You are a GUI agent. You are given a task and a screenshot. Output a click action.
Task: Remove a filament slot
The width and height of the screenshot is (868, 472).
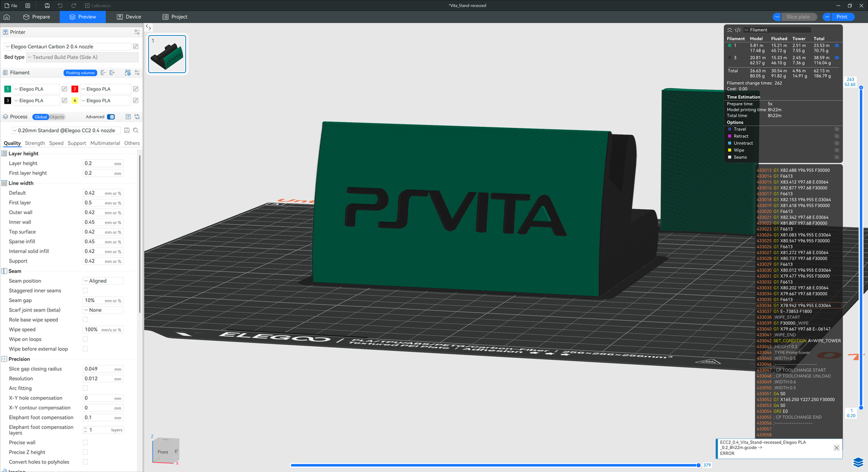[x=103, y=73]
